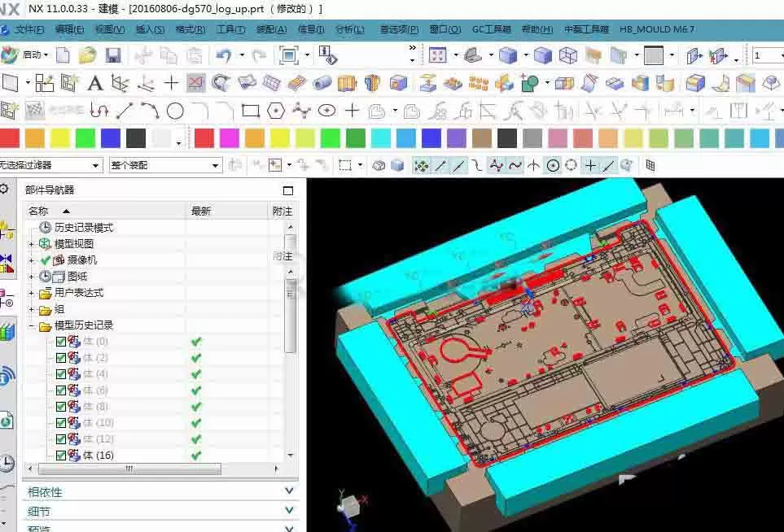Open the 分析(L) menu
Viewport: 784px width, 532px height.
click(x=350, y=29)
